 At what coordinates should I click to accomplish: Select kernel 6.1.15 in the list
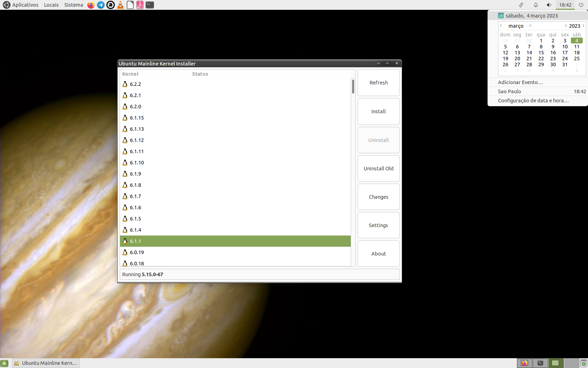pos(137,118)
